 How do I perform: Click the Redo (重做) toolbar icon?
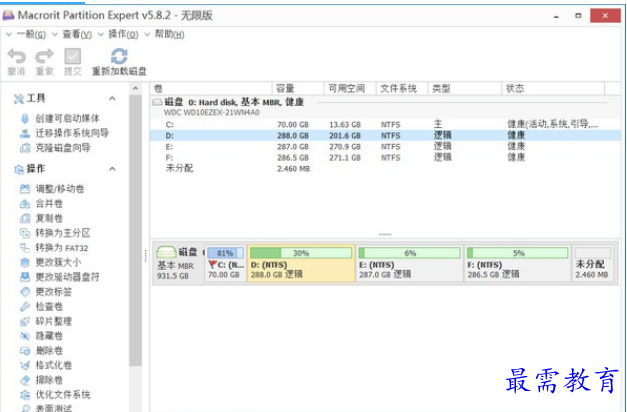point(44,57)
